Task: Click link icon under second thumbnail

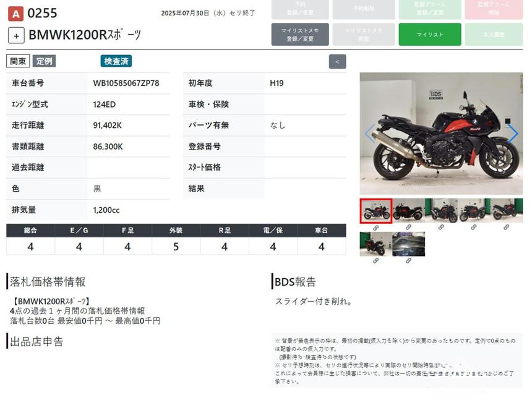Action: (x=408, y=227)
